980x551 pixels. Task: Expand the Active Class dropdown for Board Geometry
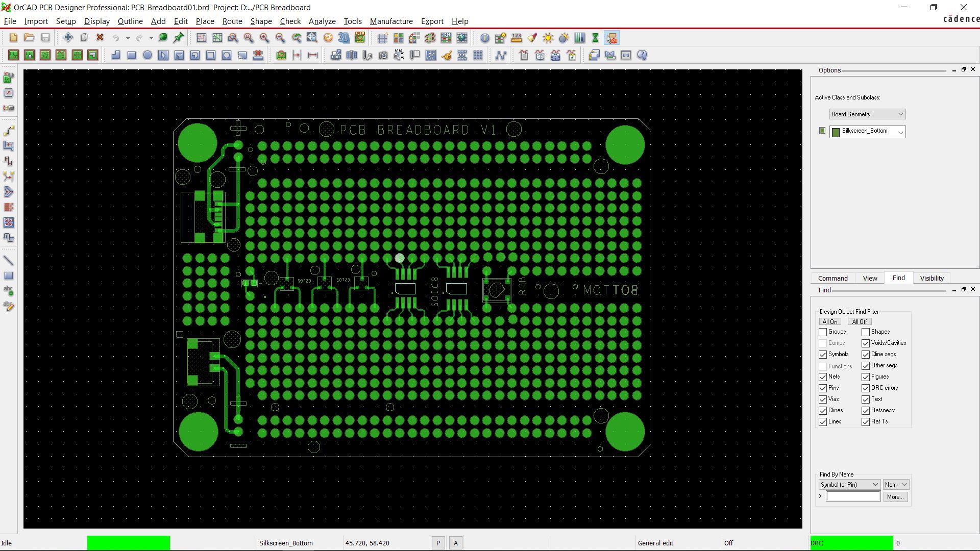(x=899, y=114)
